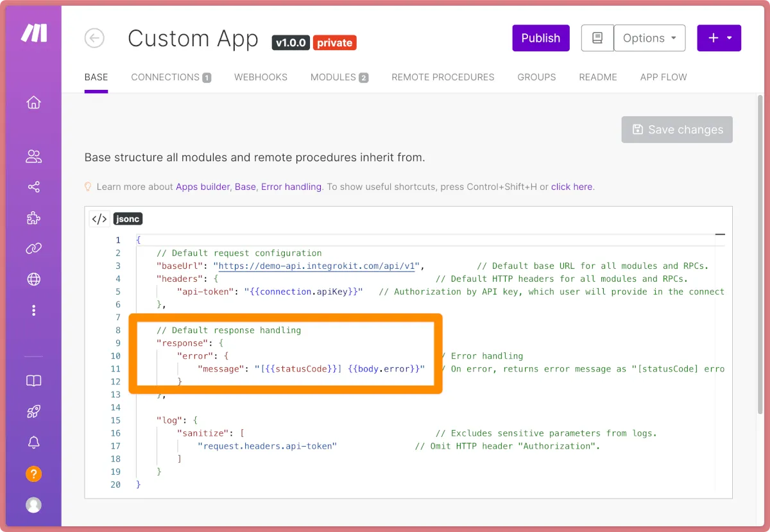The height and width of the screenshot is (532, 770).
Task: Open the Webhooks globe icon
Action: [x=34, y=279]
